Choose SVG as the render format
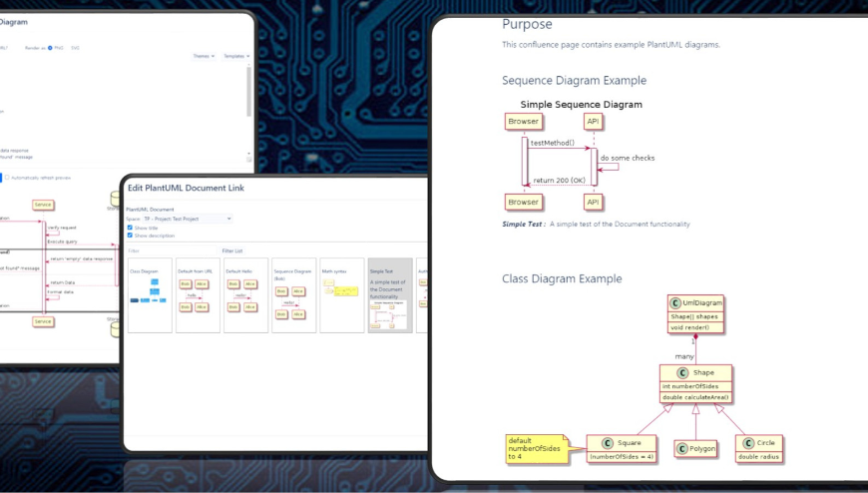The width and height of the screenshot is (868, 493). (x=75, y=47)
